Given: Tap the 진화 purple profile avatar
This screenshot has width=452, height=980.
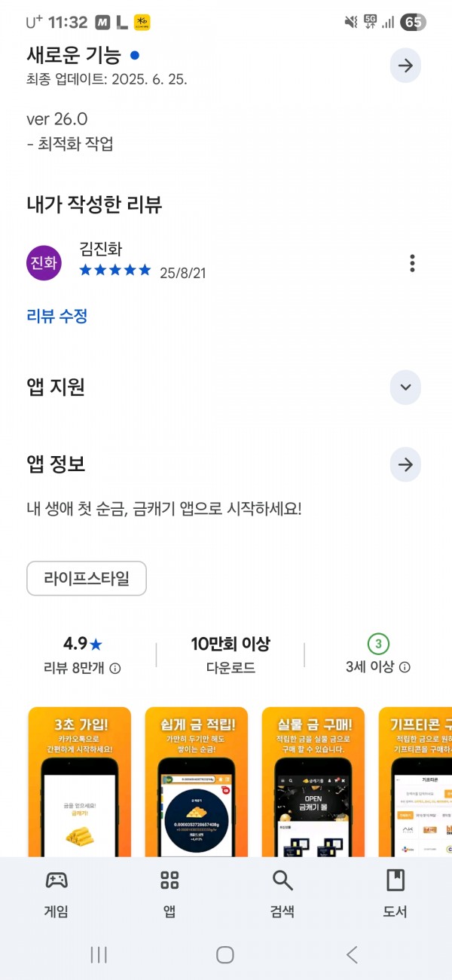Looking at the screenshot, I should pos(44,262).
